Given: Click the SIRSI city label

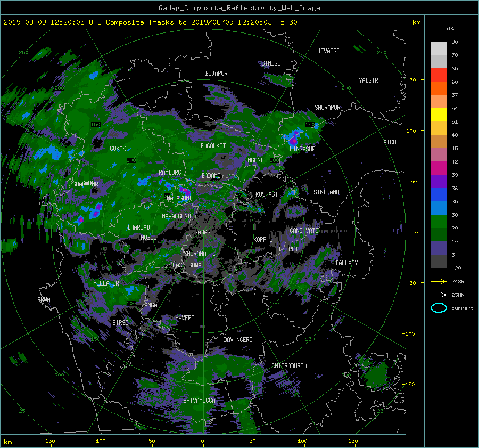Looking at the screenshot, I should click(x=120, y=323).
